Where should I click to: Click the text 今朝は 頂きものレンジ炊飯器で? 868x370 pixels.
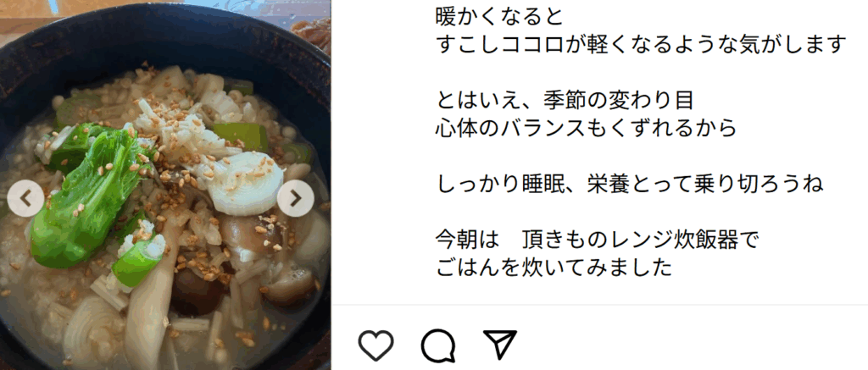[x=596, y=241]
